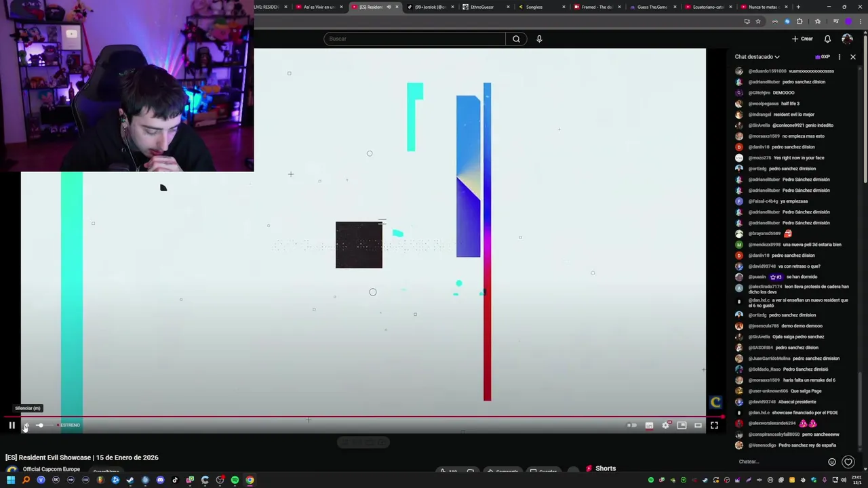Image resolution: width=868 pixels, height=488 pixels.
Task: Click the 'Chatear...' message input field
Action: point(780,462)
